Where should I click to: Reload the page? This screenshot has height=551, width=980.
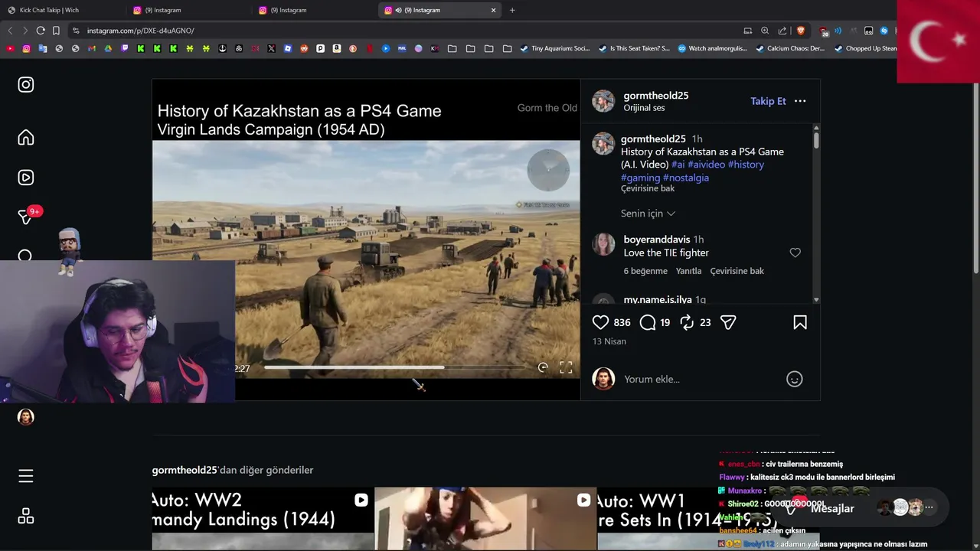click(41, 31)
